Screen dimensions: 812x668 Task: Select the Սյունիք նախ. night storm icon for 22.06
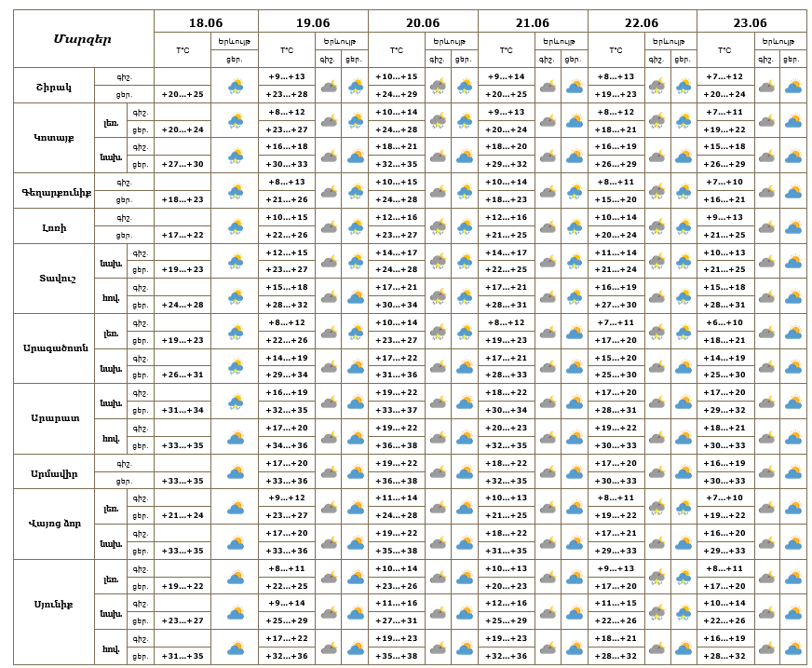[657, 612]
